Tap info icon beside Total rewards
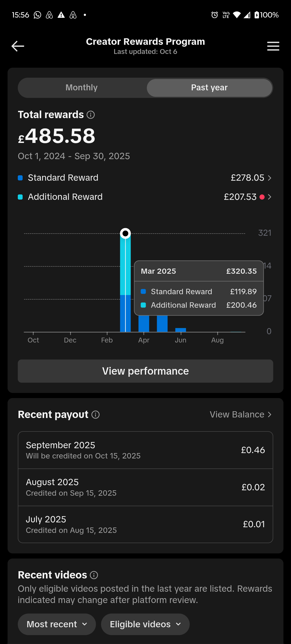Image resolution: width=291 pixels, height=644 pixels. tap(91, 115)
